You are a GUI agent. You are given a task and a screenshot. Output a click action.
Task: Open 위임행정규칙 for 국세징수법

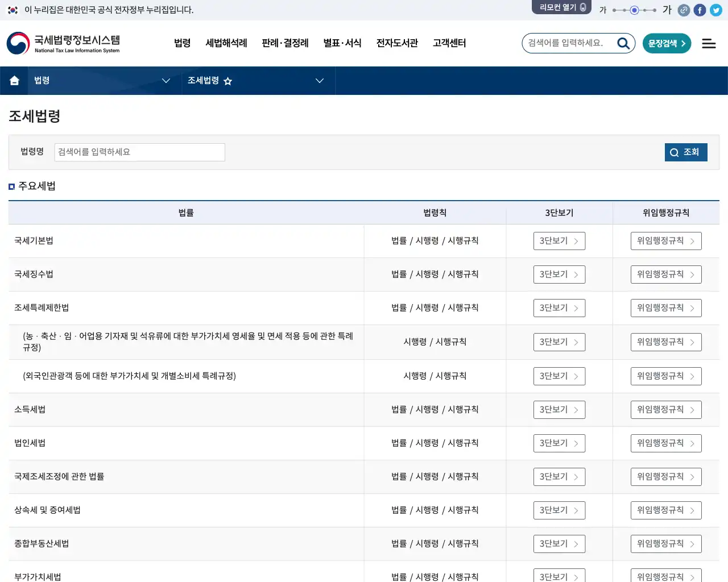click(x=666, y=275)
